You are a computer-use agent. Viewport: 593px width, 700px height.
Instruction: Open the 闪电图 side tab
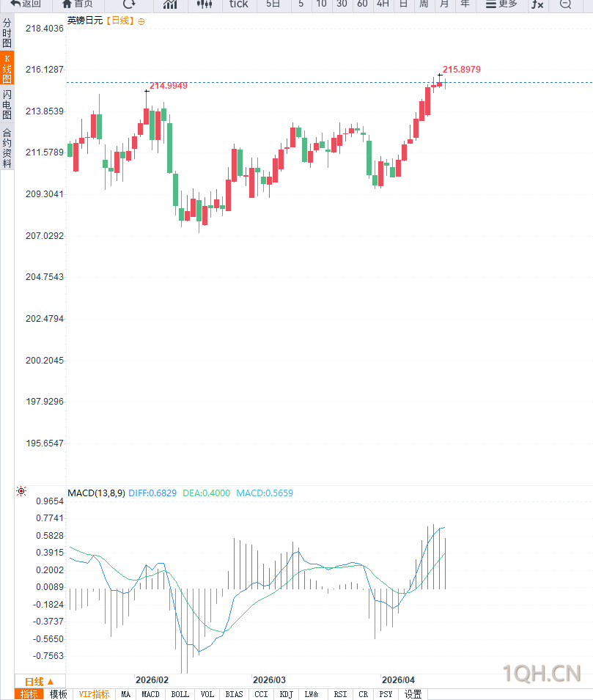(7, 104)
